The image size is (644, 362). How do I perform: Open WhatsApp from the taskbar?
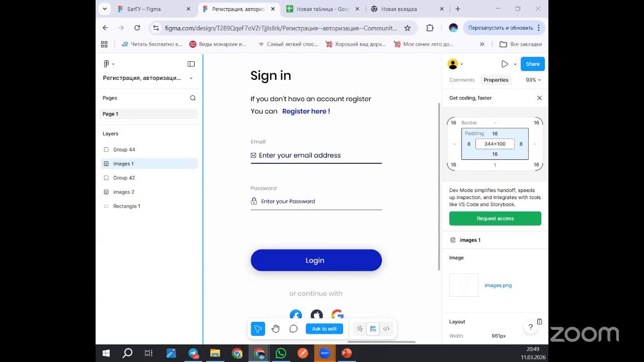click(x=281, y=353)
